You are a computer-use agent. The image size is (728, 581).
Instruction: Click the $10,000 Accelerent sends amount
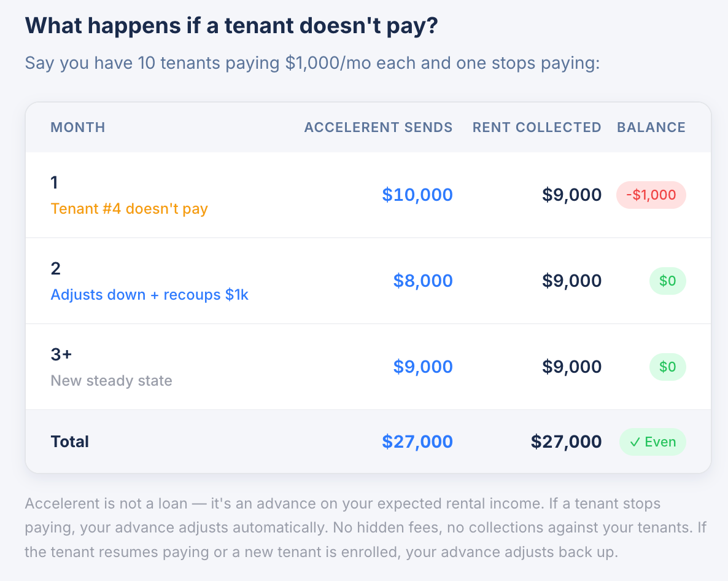click(x=417, y=195)
